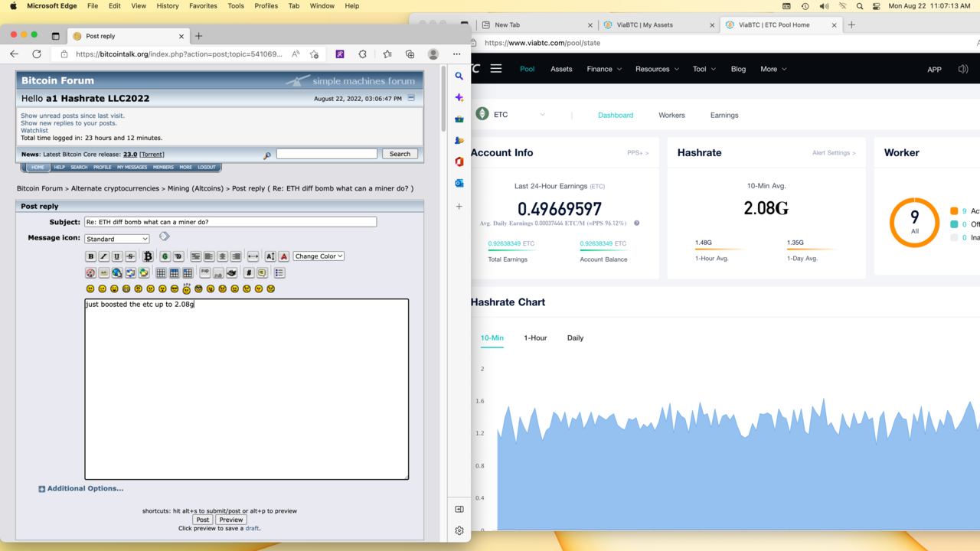Viewport: 980px width, 551px height.
Task: Expand ViaBTC More menu
Action: [x=773, y=69]
